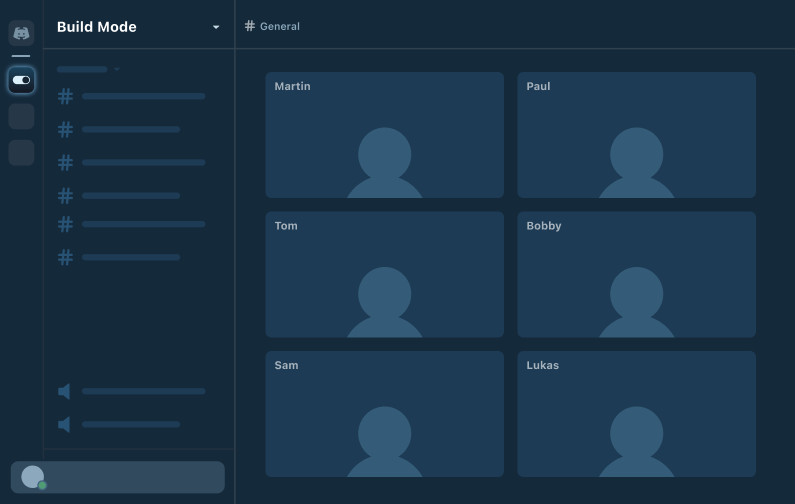The width and height of the screenshot is (795, 504).
Task: Open the fourth hashtag text channel
Action: [x=119, y=196]
